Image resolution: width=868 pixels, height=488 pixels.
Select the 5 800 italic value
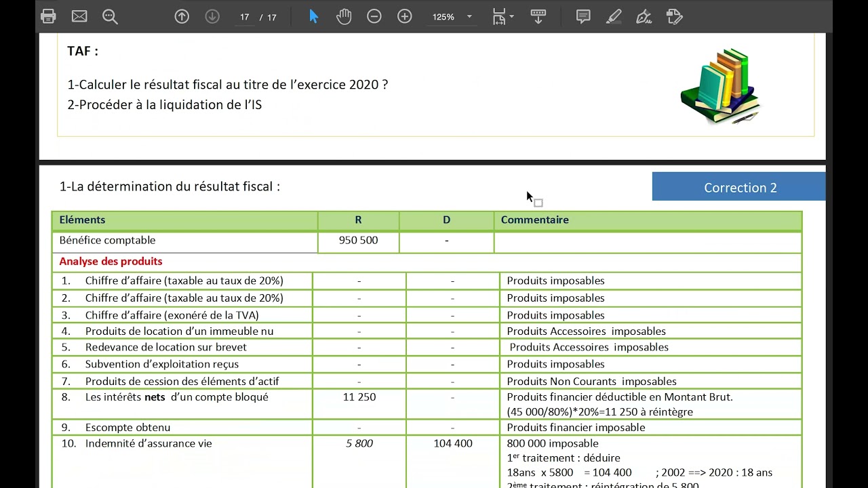click(359, 443)
